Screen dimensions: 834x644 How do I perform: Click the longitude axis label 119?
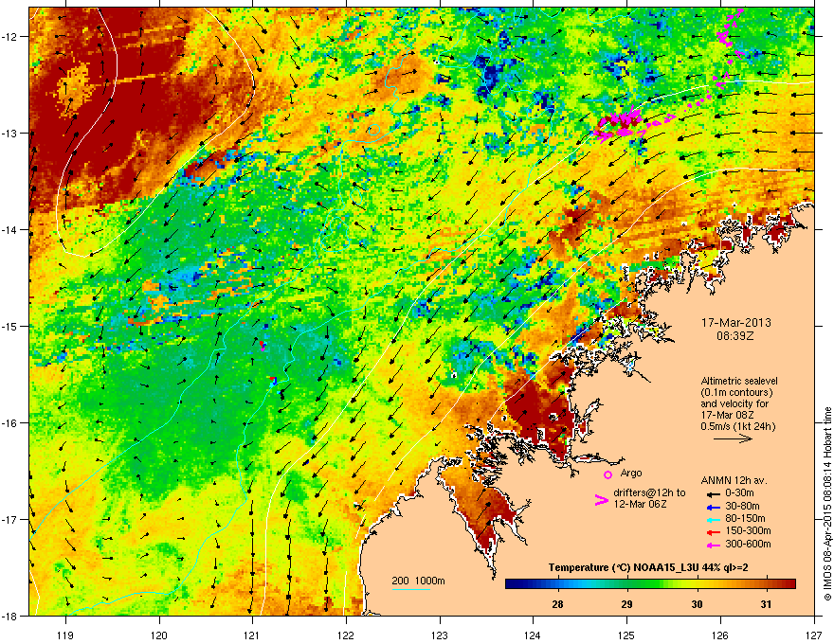point(65,635)
